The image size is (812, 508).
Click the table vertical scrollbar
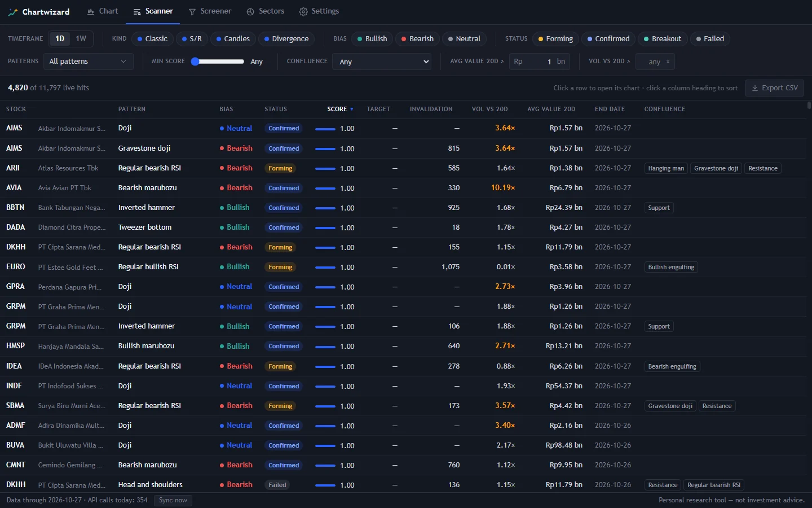click(x=809, y=105)
